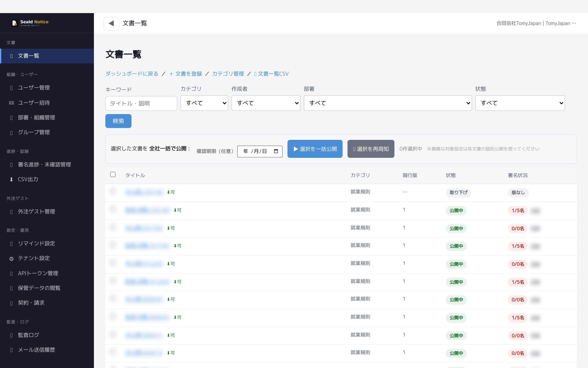Open 外注ゲスト管理 in the sidebar

(x=47, y=212)
